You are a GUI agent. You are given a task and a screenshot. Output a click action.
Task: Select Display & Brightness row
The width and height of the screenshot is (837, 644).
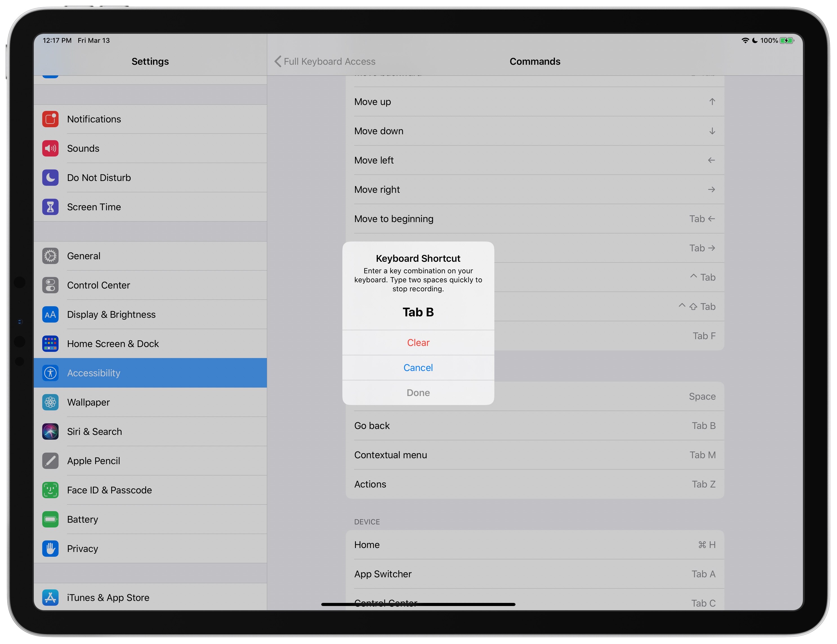tap(150, 314)
